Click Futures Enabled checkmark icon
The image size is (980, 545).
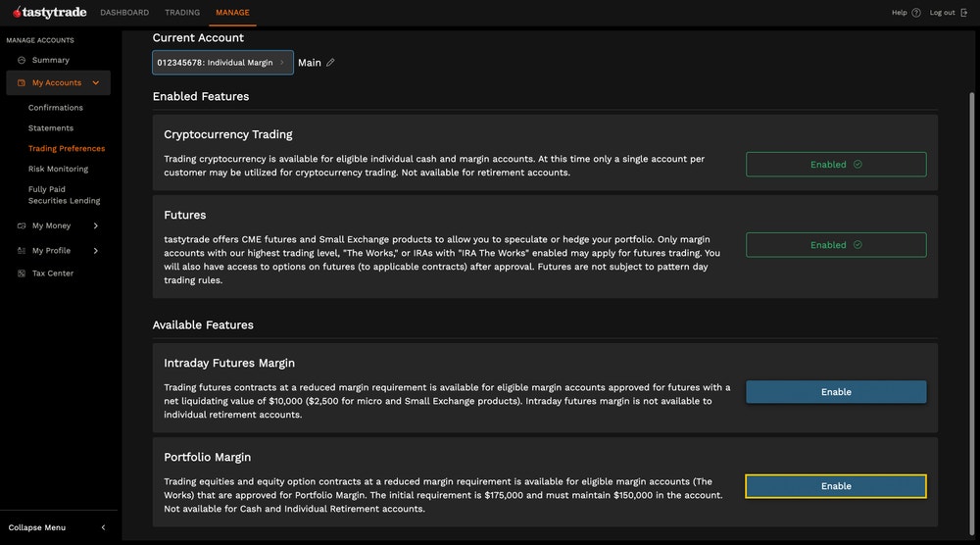point(857,245)
